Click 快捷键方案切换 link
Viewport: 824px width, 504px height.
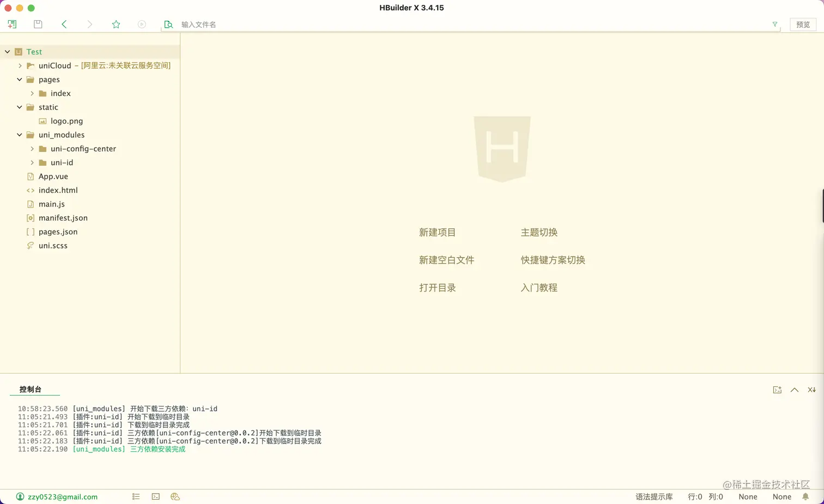click(553, 260)
